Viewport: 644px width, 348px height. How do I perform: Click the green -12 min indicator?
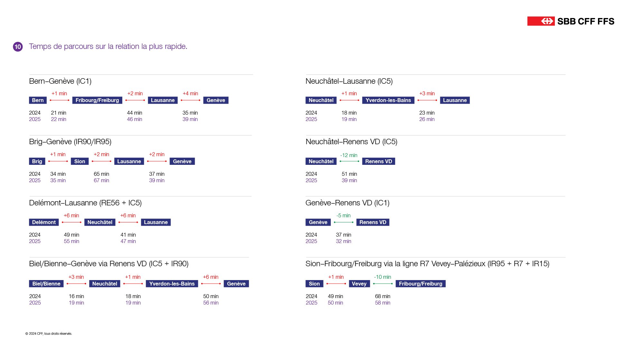tap(349, 155)
